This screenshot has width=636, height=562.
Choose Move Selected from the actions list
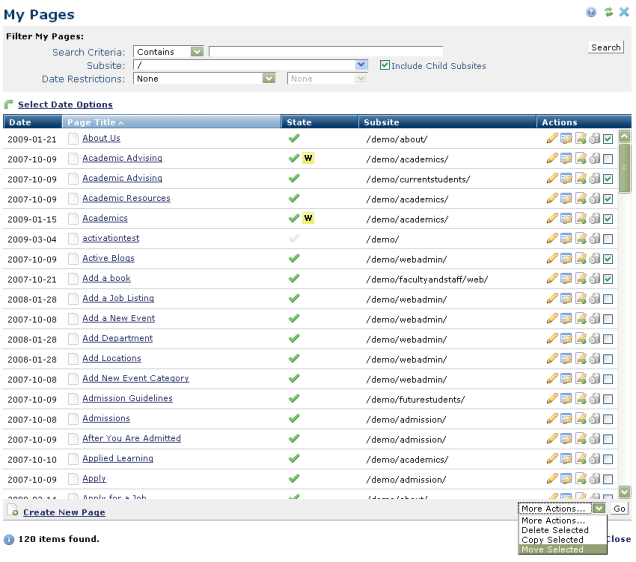pyautogui.click(x=552, y=550)
